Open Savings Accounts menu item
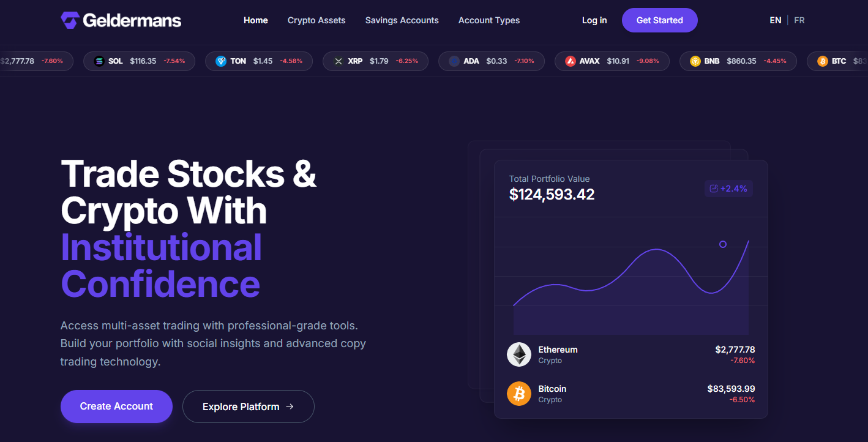This screenshot has width=868, height=442. point(402,20)
